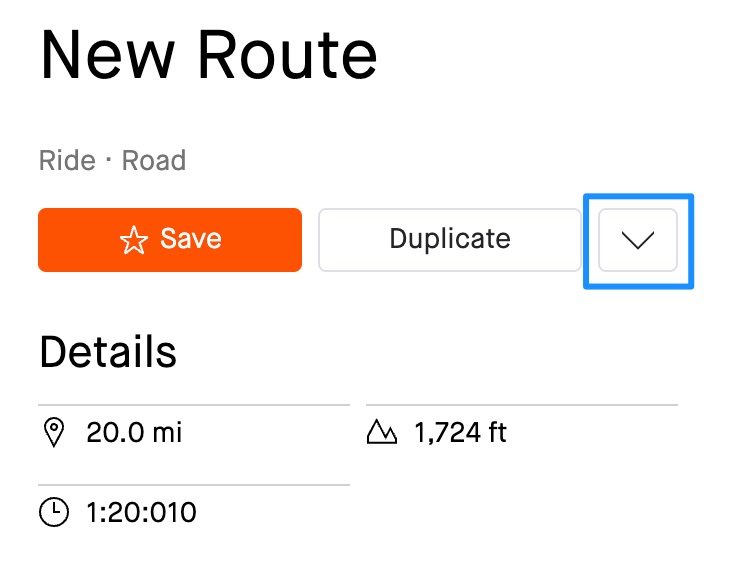This screenshot has height=576, width=730.
Task: Expand the chevron dropdown next to Duplicate
Action: click(637, 240)
